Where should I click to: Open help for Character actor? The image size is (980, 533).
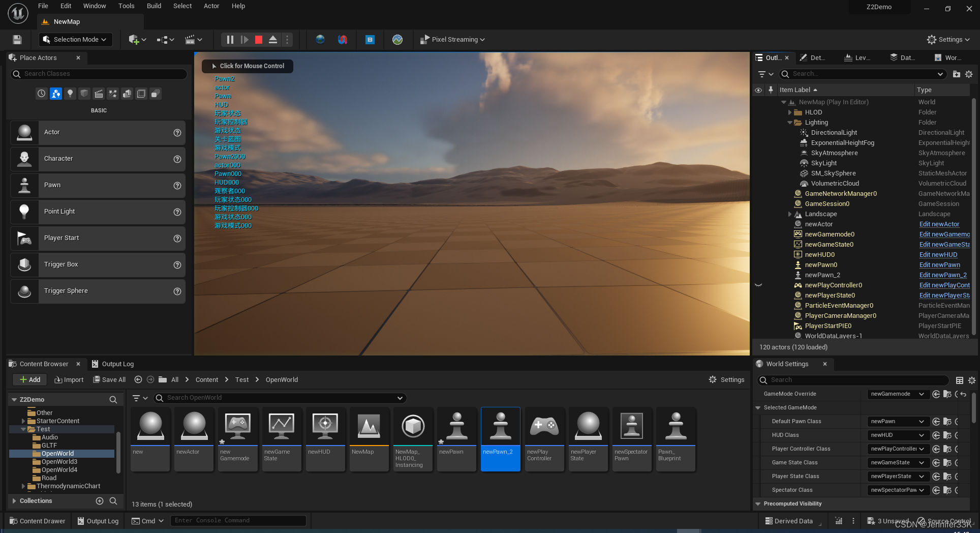(x=177, y=159)
